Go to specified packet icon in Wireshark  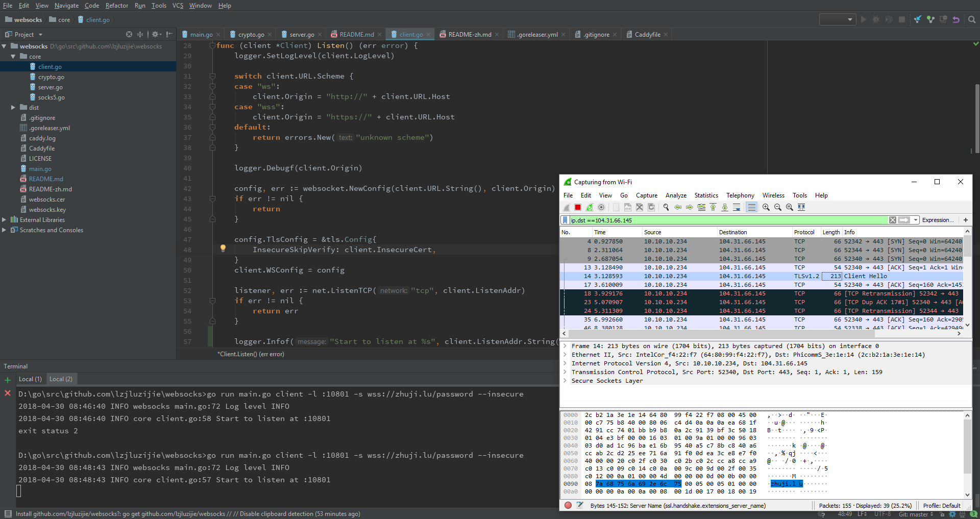pos(701,207)
